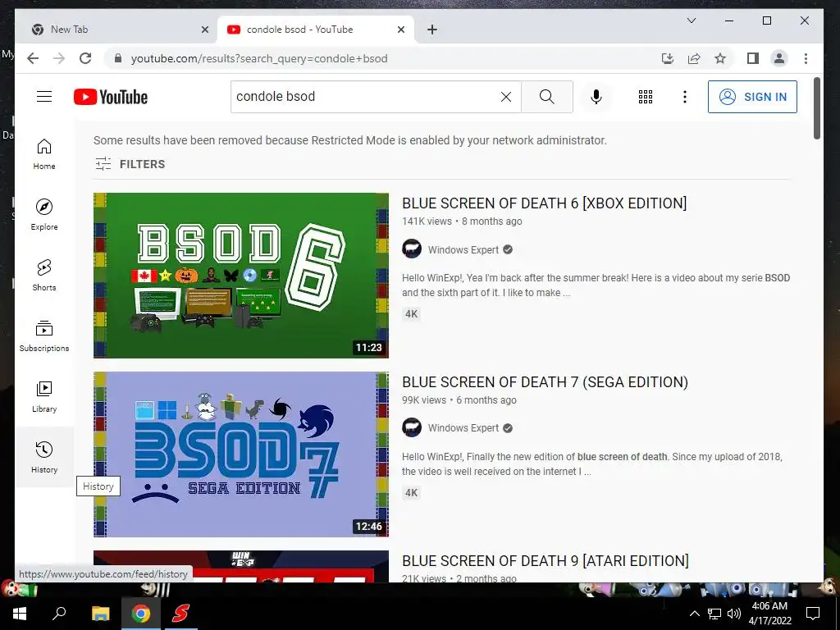Click the page vertical scrollbar thumb
The image size is (840, 630).
point(817,108)
